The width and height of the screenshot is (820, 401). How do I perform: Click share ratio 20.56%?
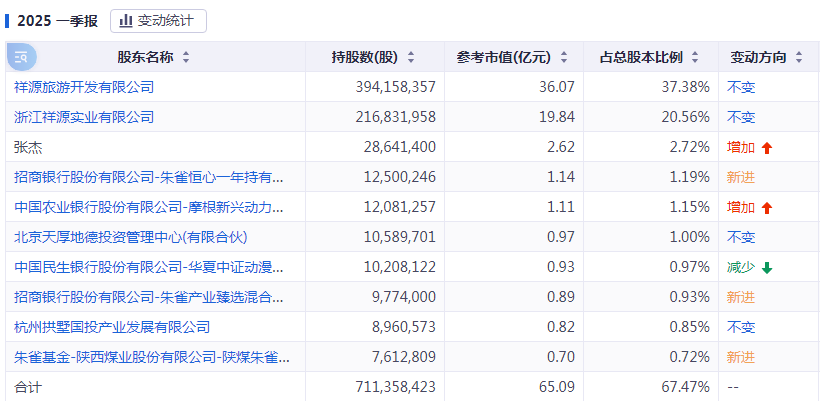click(x=687, y=117)
